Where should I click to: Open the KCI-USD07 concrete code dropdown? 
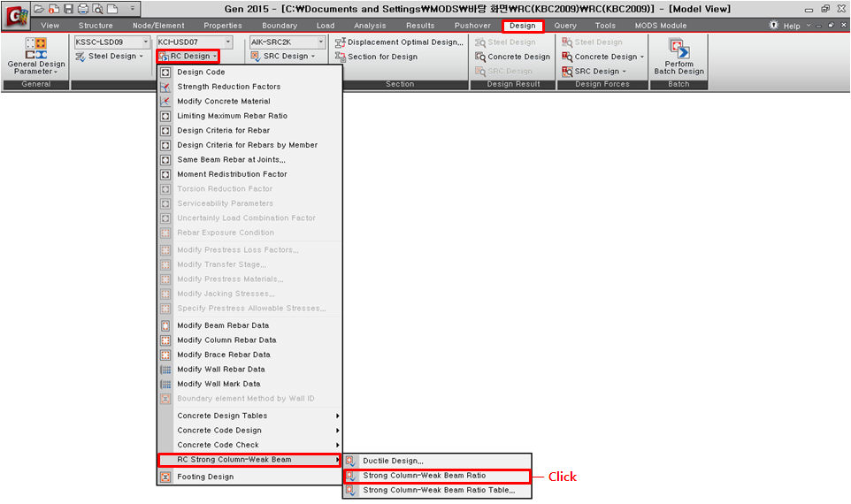[228, 42]
